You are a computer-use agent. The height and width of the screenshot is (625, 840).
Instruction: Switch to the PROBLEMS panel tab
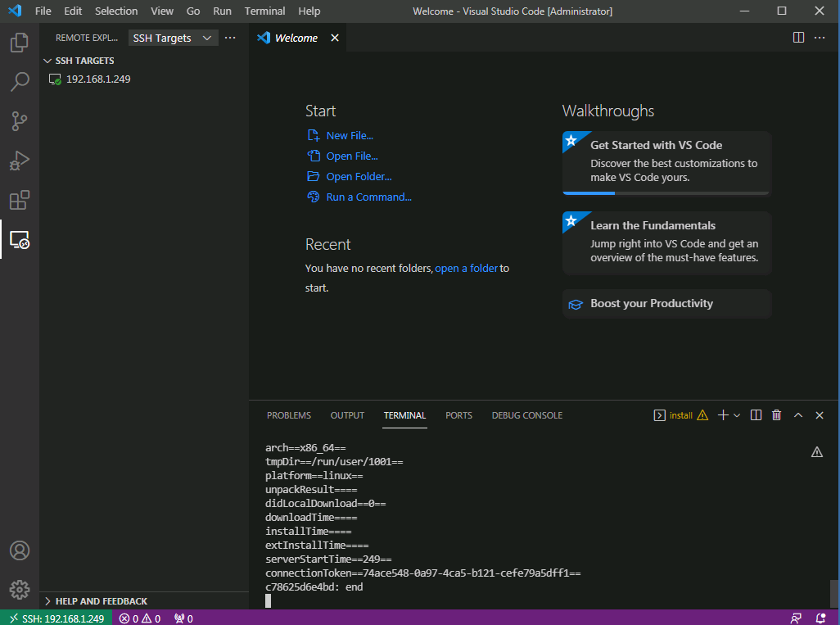click(289, 415)
